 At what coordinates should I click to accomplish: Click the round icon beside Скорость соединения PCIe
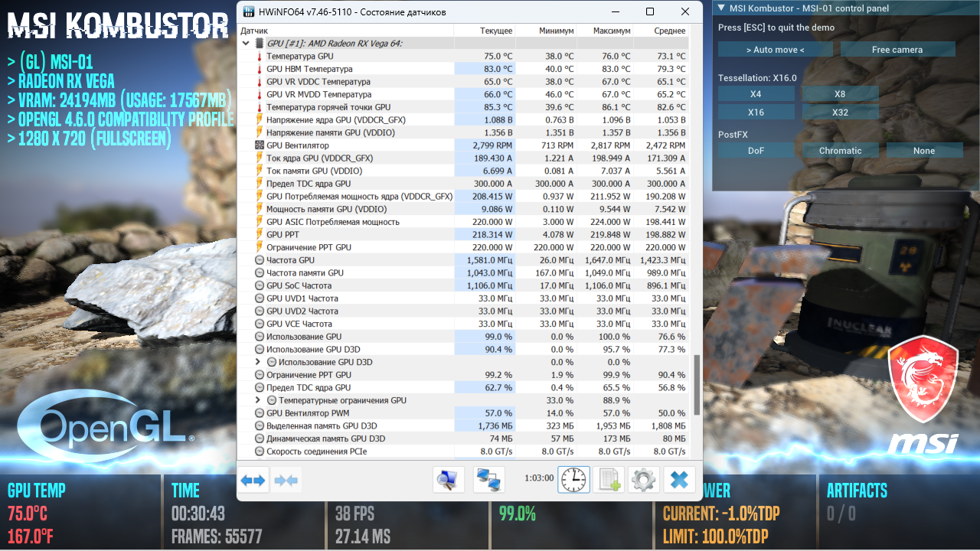point(259,452)
